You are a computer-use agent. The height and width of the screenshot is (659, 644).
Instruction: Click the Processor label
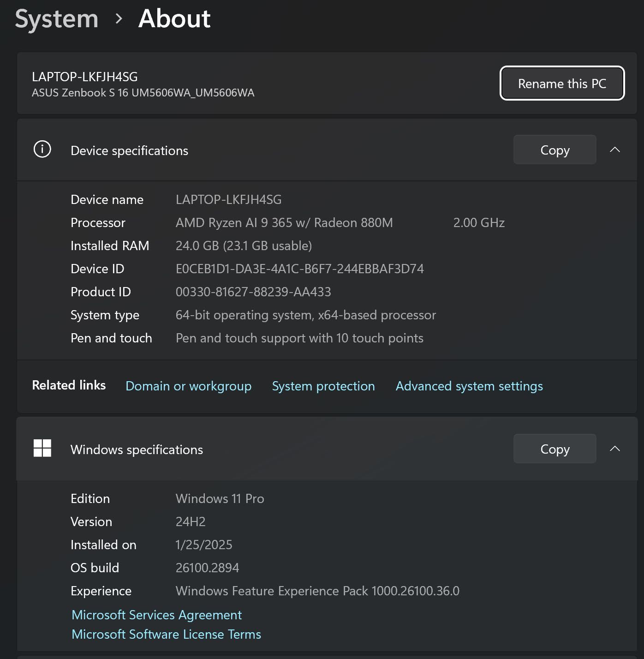[x=98, y=222]
